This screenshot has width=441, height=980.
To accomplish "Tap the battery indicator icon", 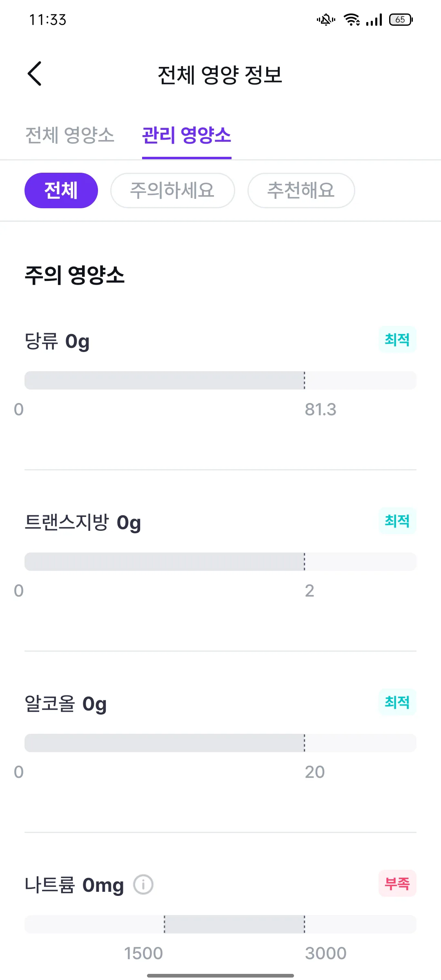I will pos(401,20).
